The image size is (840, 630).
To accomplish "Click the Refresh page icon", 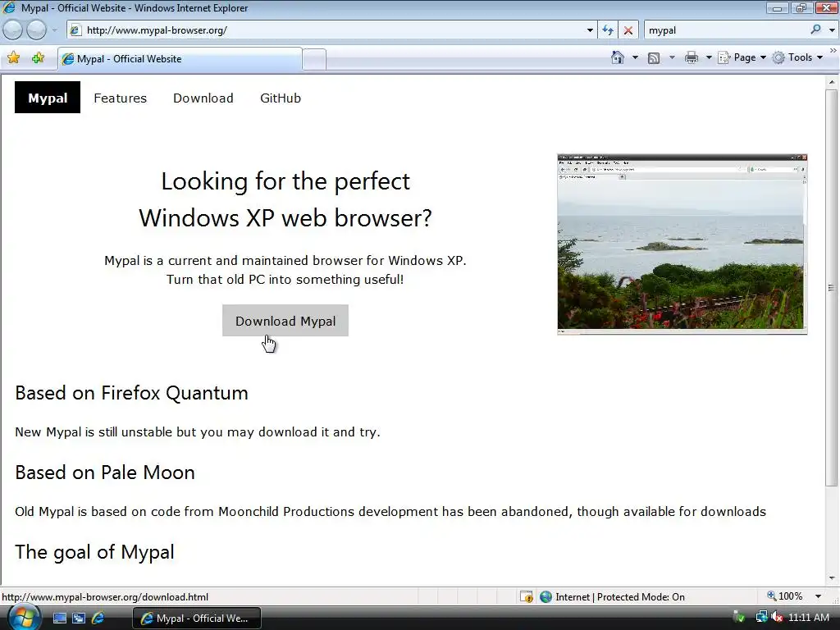I will click(x=608, y=30).
